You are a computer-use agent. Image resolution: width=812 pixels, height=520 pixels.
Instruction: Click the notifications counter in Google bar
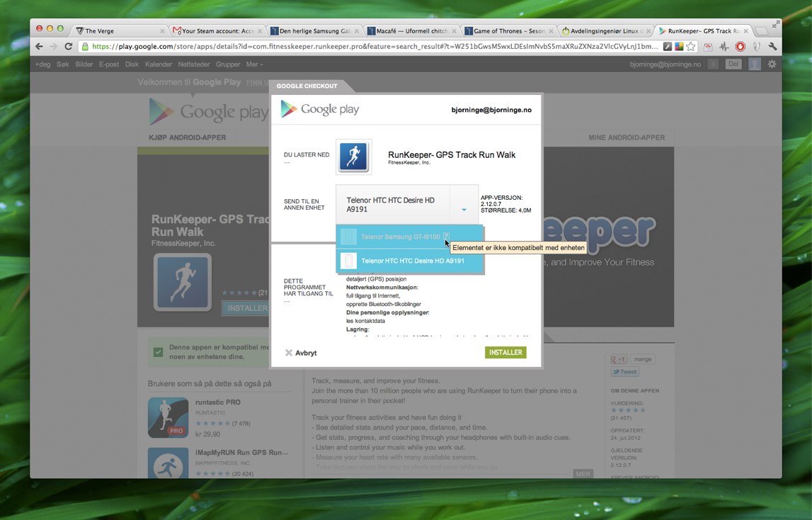[x=713, y=64]
